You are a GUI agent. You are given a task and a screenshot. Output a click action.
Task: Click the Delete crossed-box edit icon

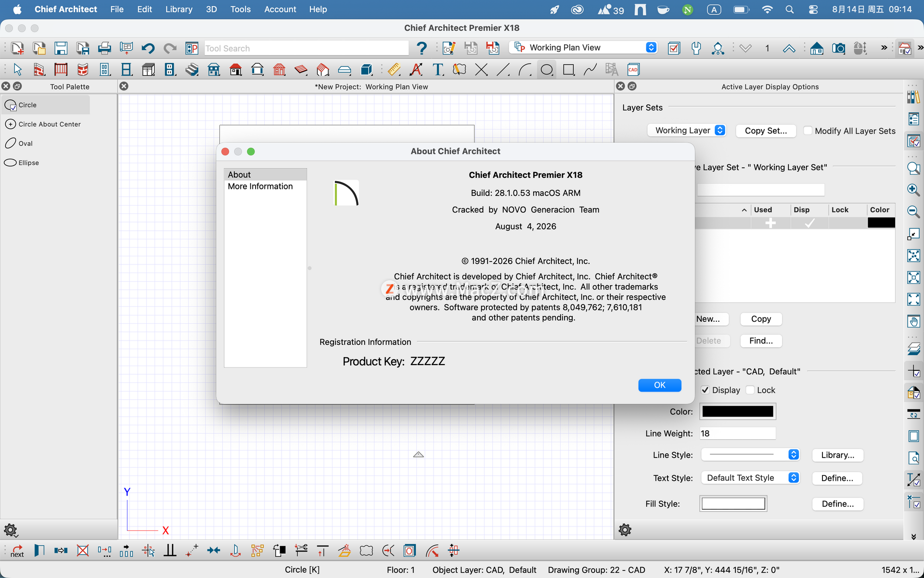coord(83,551)
